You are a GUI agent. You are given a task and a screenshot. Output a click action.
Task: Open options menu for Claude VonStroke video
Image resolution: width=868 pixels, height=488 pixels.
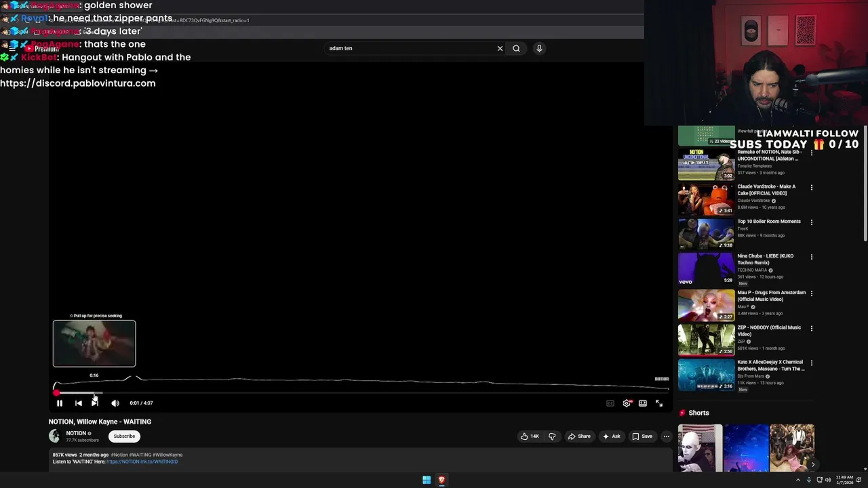(811, 188)
